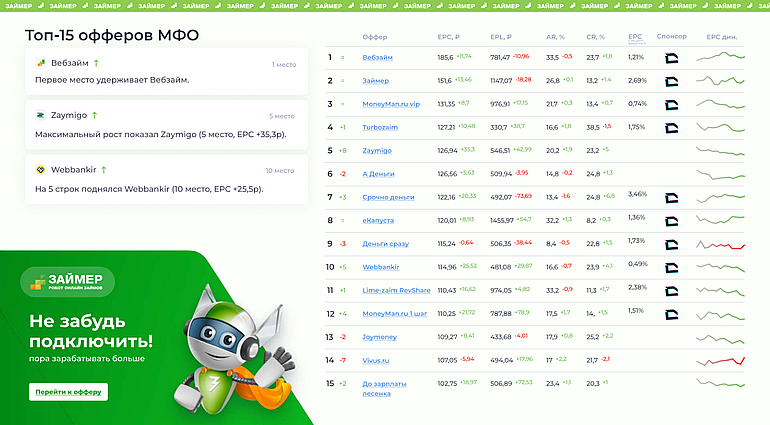The height and width of the screenshot is (425, 770).
Task: Open the До зарплаты лесенка offer link
Action: [x=385, y=388]
